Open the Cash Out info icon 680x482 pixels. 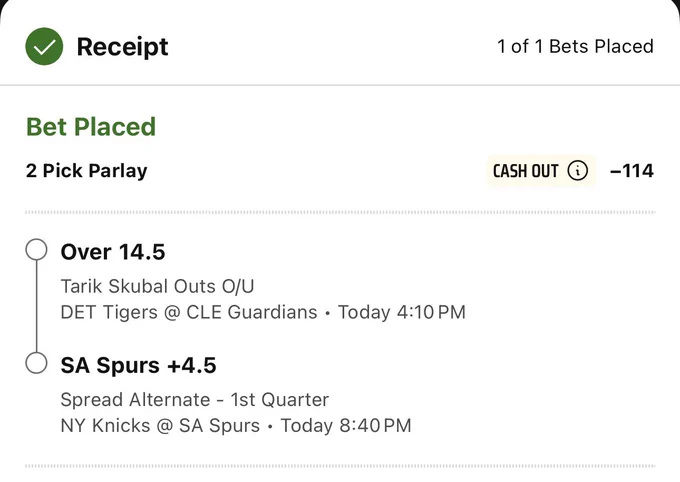[578, 170]
